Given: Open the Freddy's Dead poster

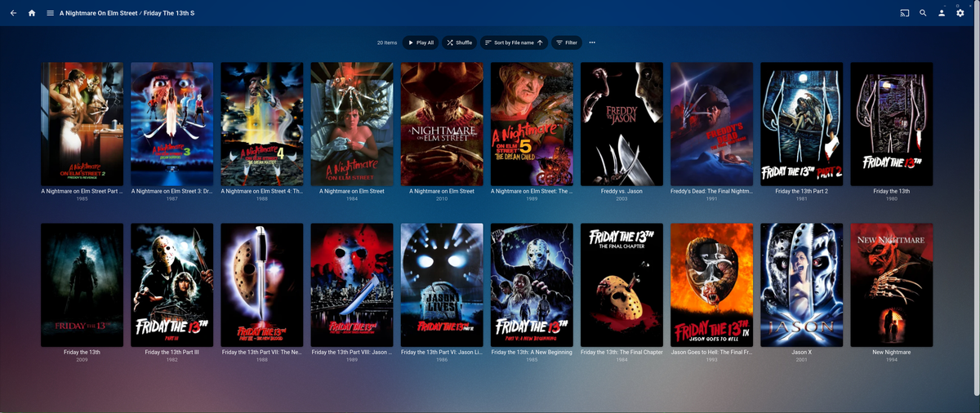Looking at the screenshot, I should pos(711,124).
